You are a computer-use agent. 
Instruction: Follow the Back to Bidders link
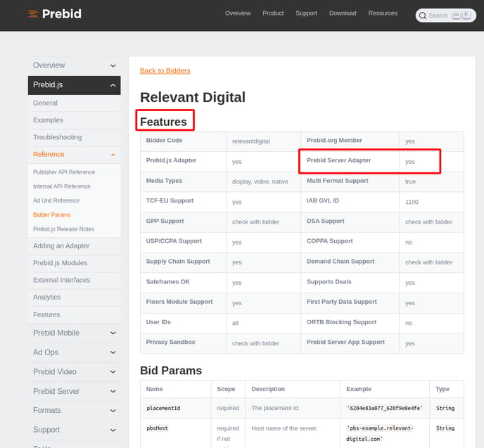click(x=165, y=70)
